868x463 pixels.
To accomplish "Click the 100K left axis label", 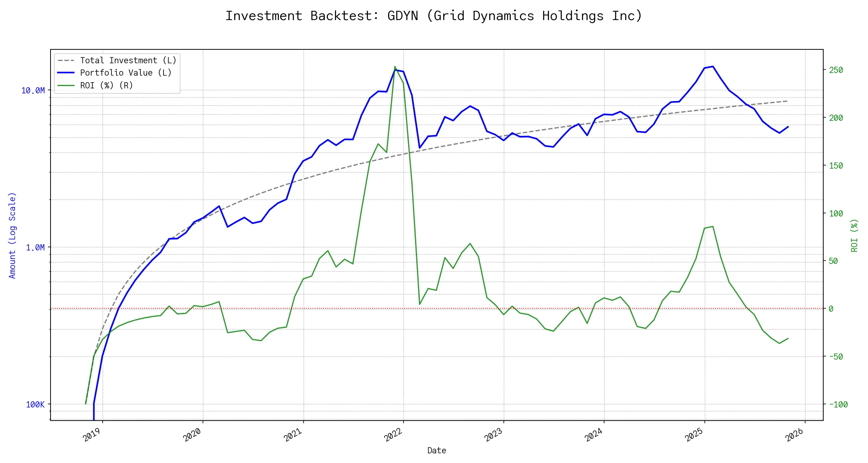I will 35,405.
